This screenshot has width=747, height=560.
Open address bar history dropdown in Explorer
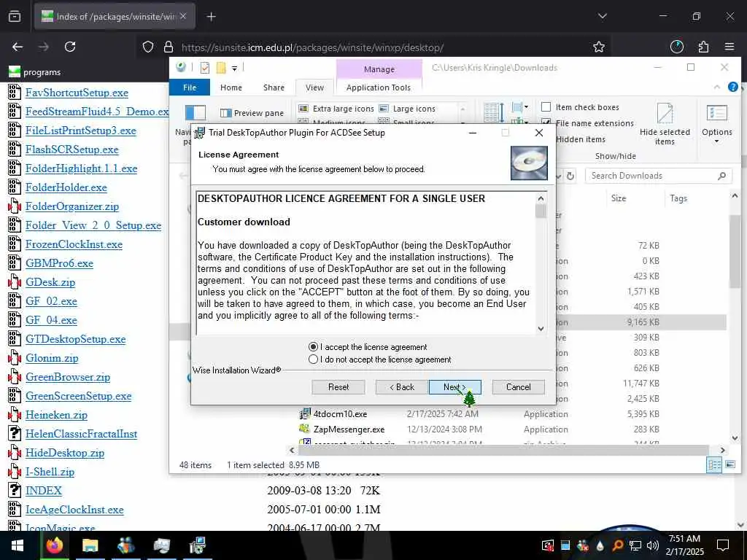point(560,176)
